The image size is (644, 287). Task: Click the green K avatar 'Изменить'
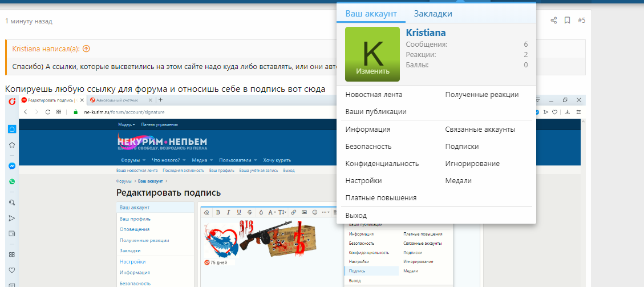pos(372,54)
